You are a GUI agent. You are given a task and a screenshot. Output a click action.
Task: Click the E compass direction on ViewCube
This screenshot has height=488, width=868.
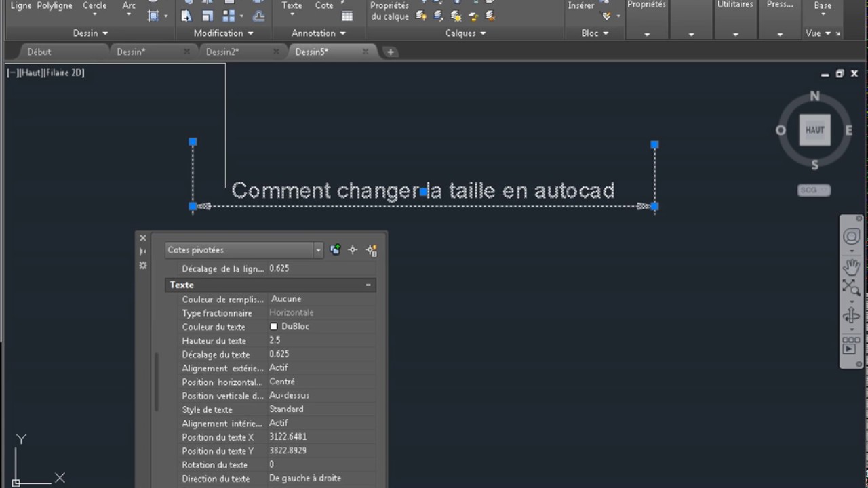(x=848, y=130)
